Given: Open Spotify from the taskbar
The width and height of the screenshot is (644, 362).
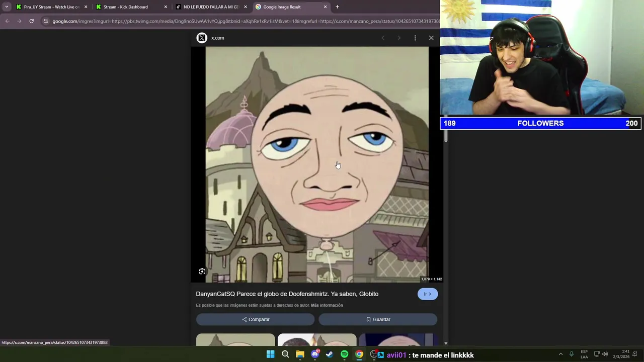Looking at the screenshot, I should tap(344, 354).
